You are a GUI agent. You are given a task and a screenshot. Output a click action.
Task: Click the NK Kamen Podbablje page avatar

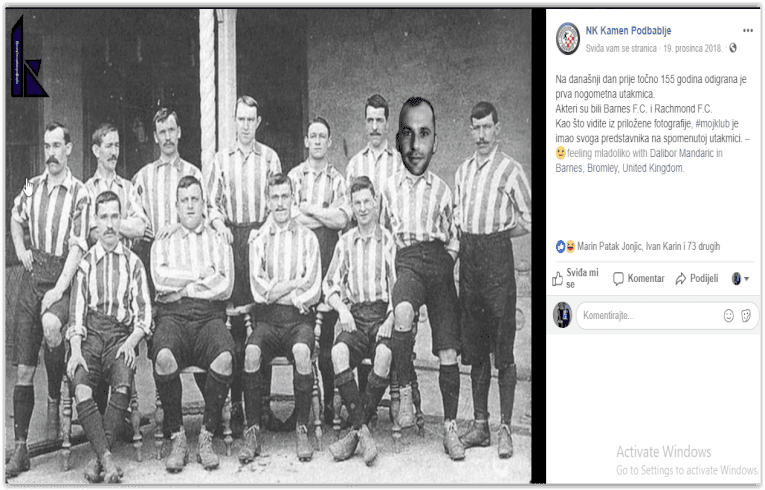pyautogui.click(x=567, y=39)
